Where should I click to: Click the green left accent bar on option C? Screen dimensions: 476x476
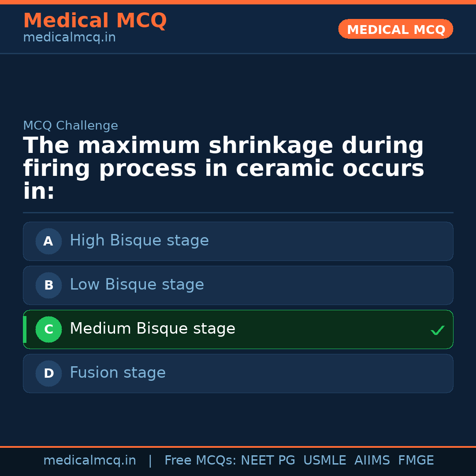pyautogui.click(x=25, y=329)
